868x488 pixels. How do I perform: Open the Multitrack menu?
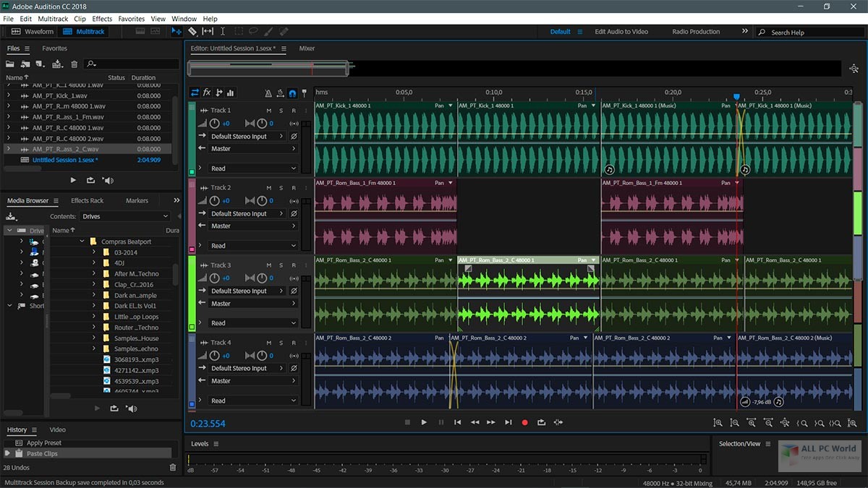[x=54, y=19]
